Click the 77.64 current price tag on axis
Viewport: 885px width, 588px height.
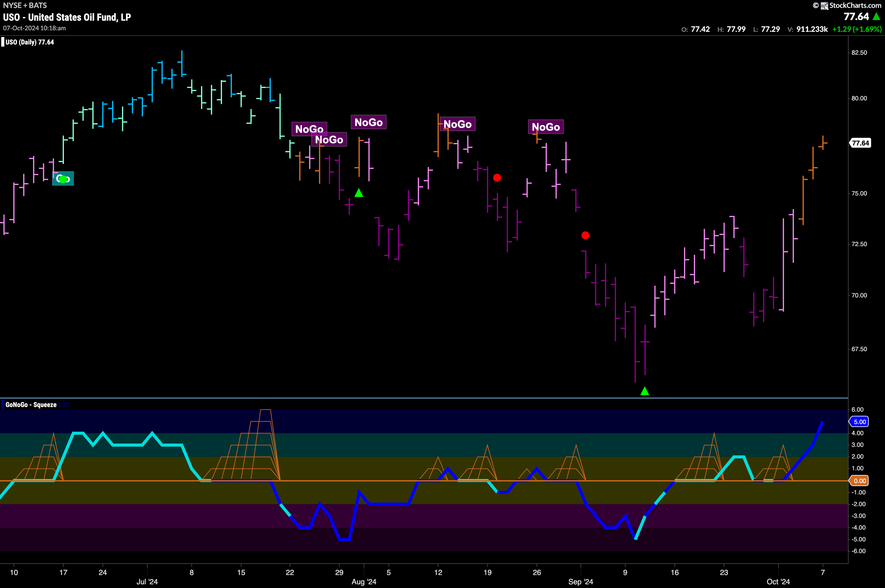click(860, 143)
